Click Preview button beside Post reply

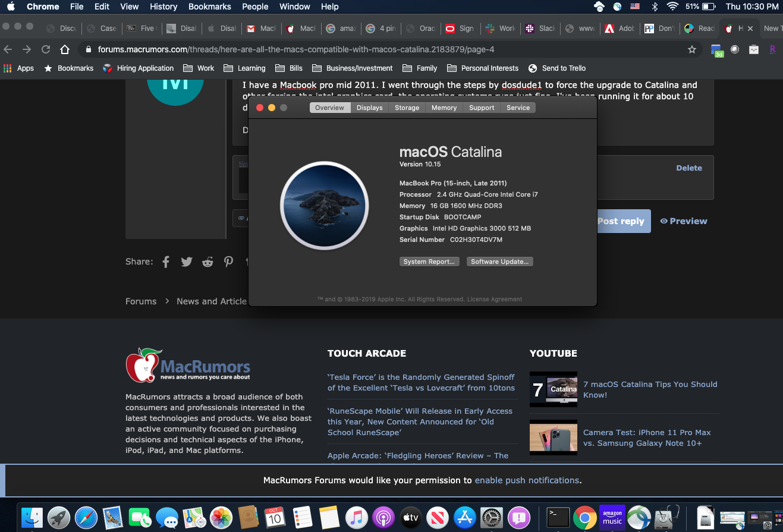(x=684, y=221)
